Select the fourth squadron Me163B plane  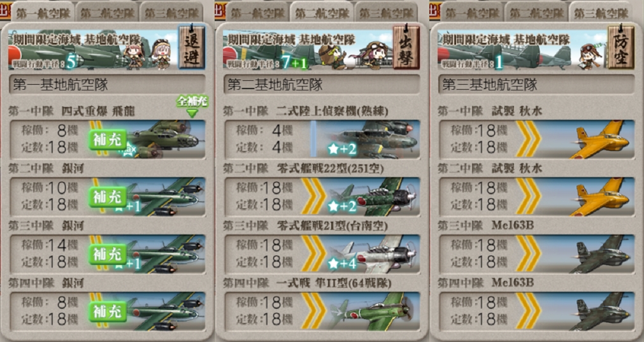tap(601, 311)
